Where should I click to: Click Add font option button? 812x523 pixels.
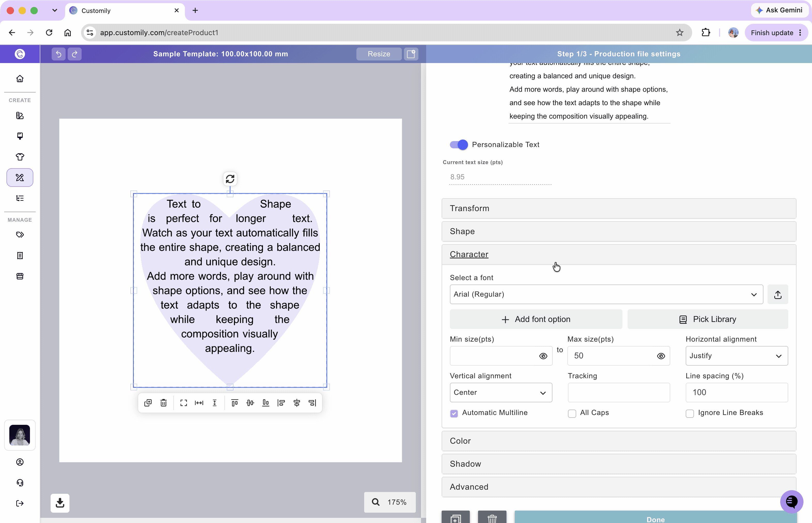tap(536, 319)
